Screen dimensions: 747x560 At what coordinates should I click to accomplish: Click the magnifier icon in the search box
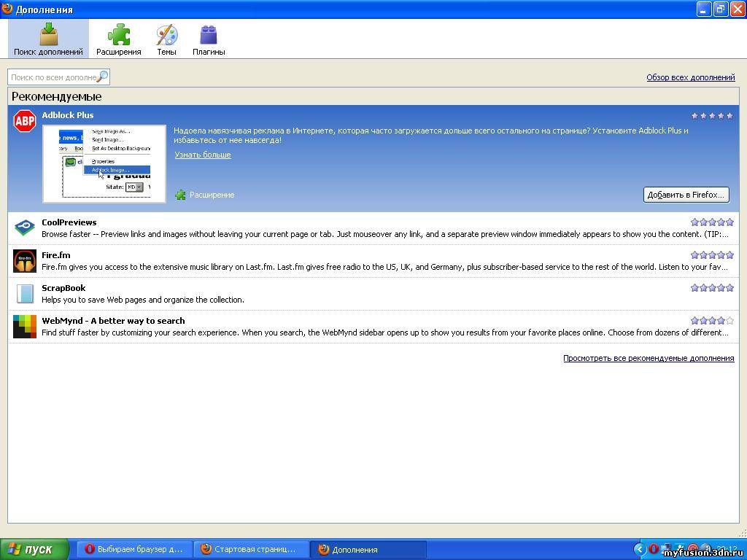102,76
